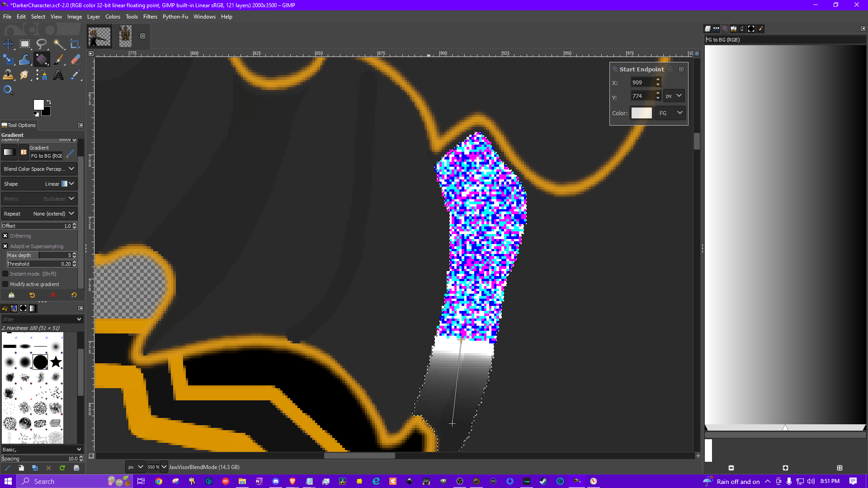Click the Start Endpoint color swatch
The width and height of the screenshot is (868, 488).
tap(641, 113)
